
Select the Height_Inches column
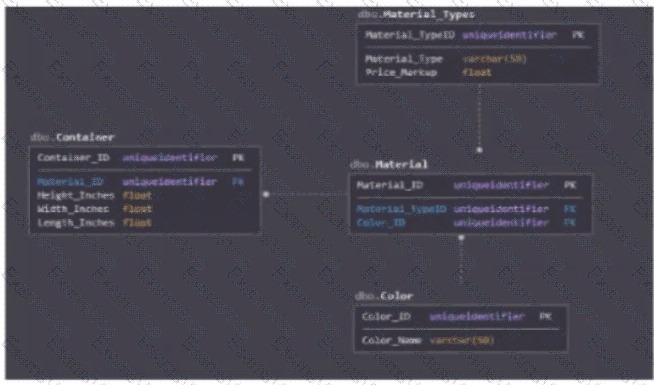click(x=94, y=195)
